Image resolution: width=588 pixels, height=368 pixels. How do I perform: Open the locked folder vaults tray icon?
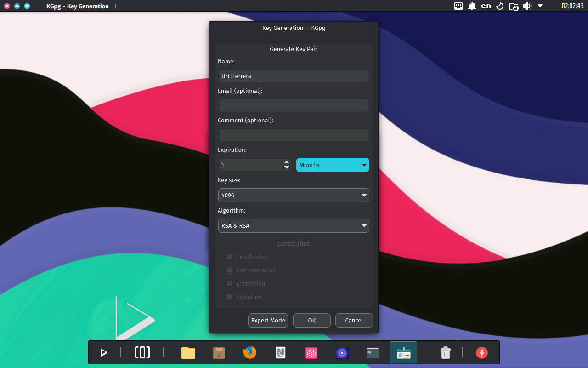click(x=514, y=6)
